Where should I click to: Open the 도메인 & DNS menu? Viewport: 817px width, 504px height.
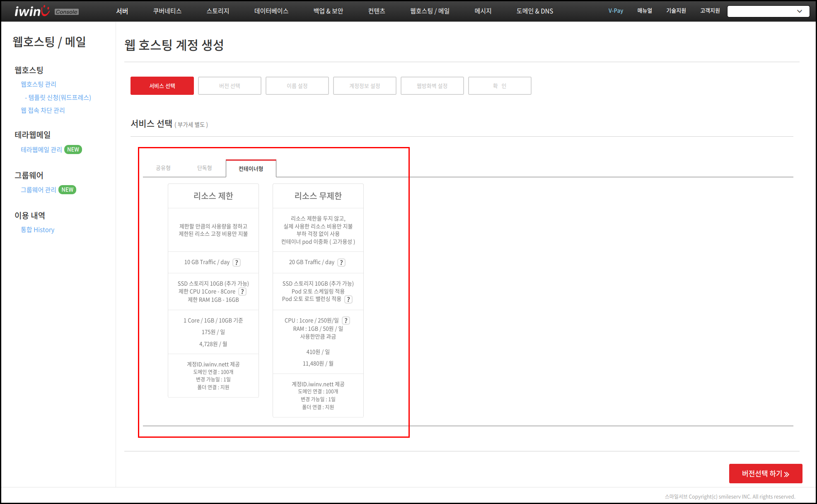(534, 11)
